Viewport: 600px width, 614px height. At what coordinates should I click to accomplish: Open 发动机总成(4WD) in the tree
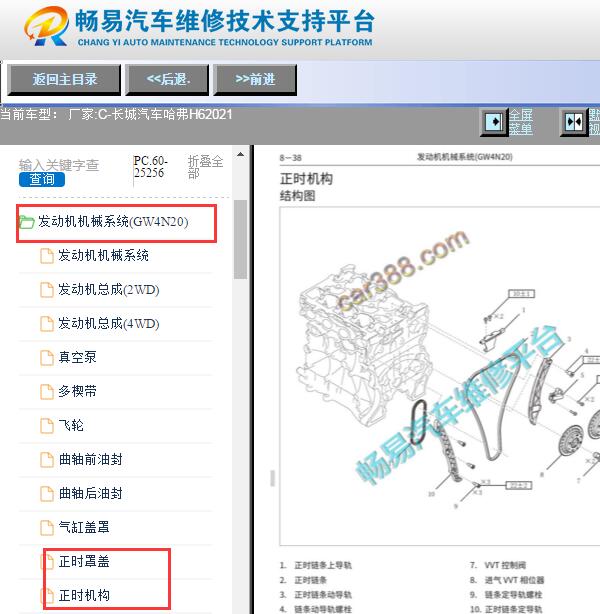pyautogui.click(x=108, y=323)
